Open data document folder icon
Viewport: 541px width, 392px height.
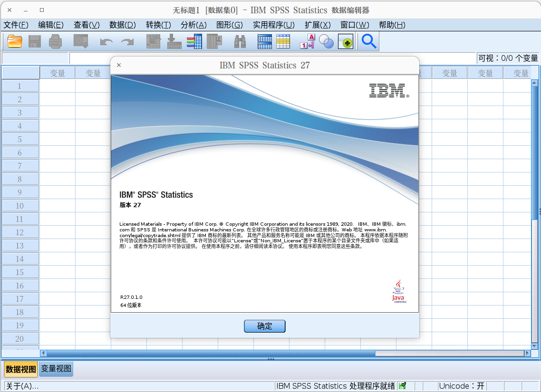[15, 41]
